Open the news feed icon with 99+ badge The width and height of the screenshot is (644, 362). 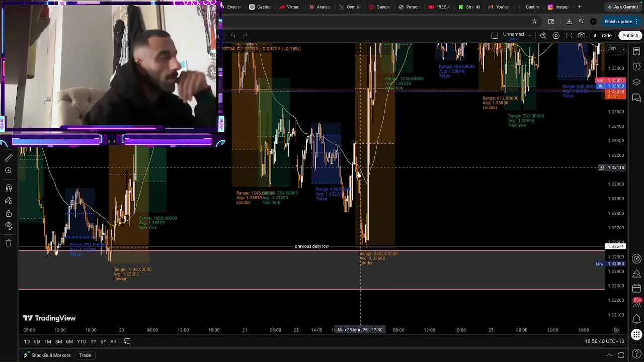(x=636, y=302)
